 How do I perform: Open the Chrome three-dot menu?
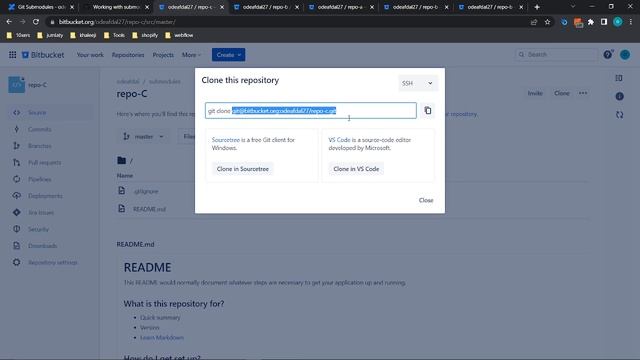[631, 22]
